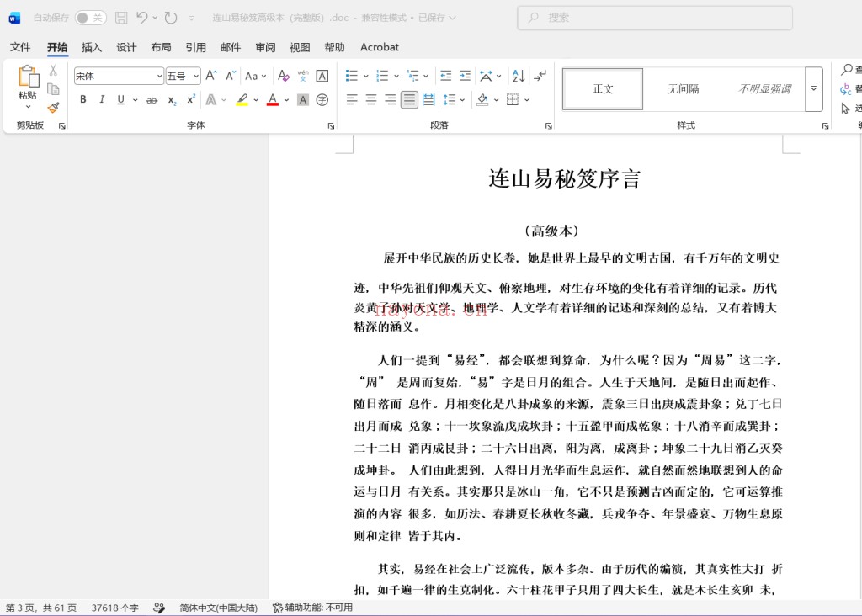Screen dimensions: 862x616
Task: Open the Font dialog launcher
Action: click(x=331, y=126)
